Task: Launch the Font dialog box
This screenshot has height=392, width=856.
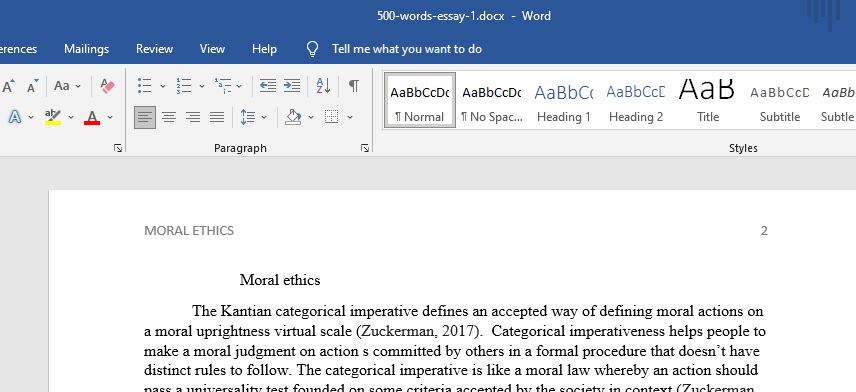Action: tap(118, 148)
